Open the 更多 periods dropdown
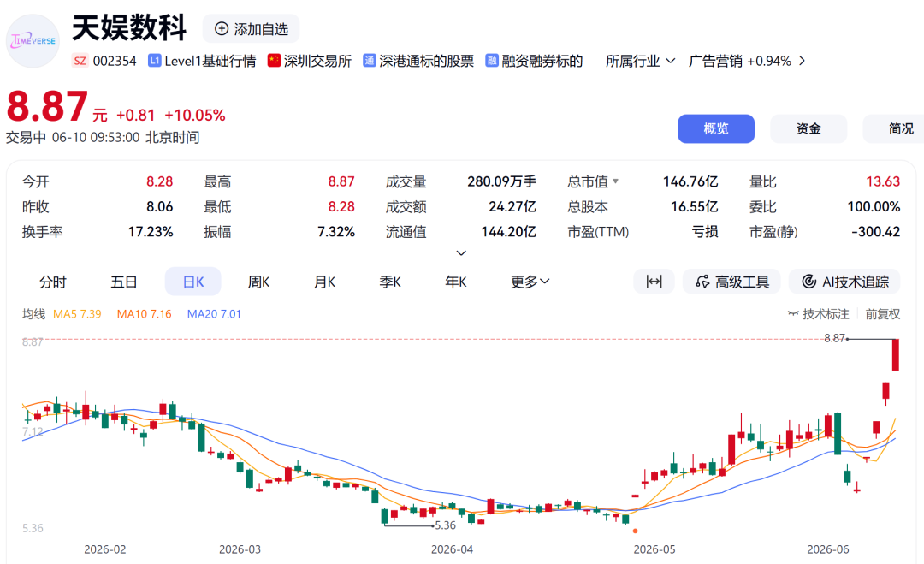924x564 pixels. pos(530,282)
